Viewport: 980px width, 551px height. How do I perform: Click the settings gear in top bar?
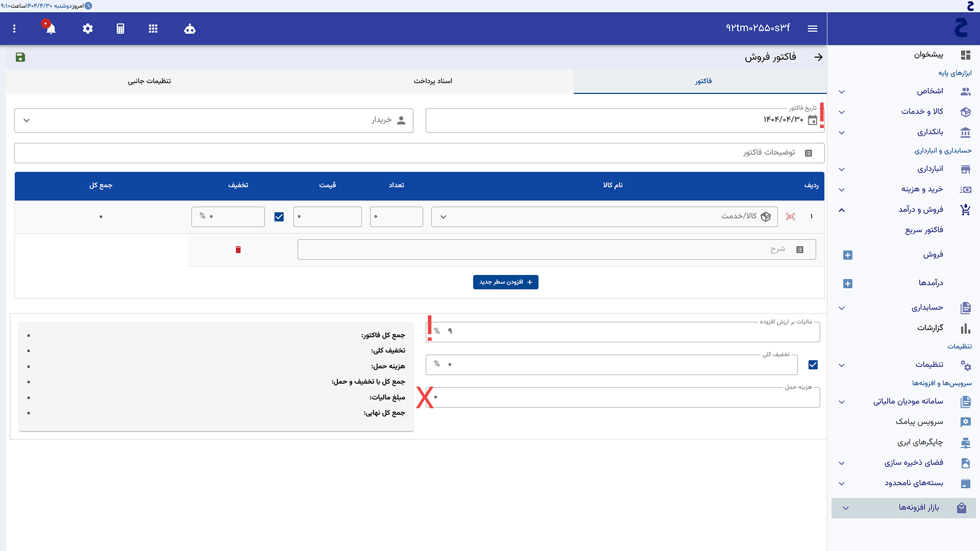pyautogui.click(x=88, y=29)
